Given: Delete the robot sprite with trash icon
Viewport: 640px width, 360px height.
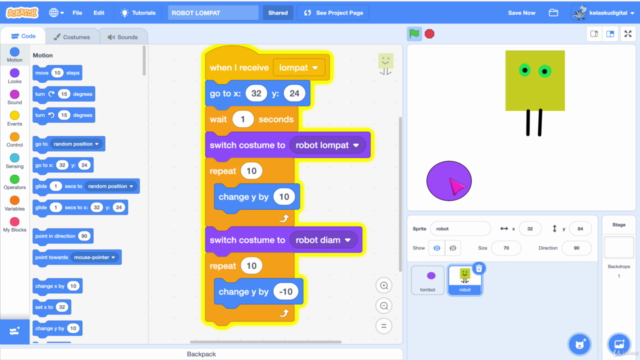Looking at the screenshot, I should pos(479,268).
